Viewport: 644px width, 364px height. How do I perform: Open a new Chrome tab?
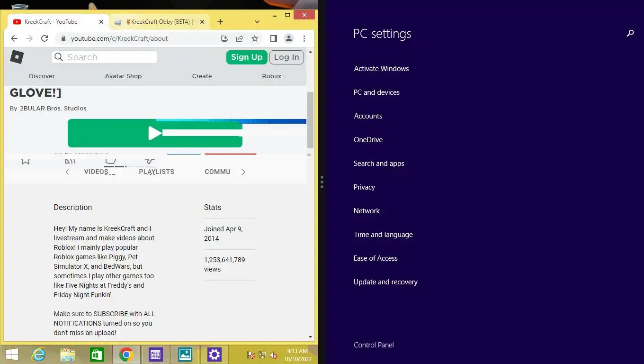(x=220, y=22)
